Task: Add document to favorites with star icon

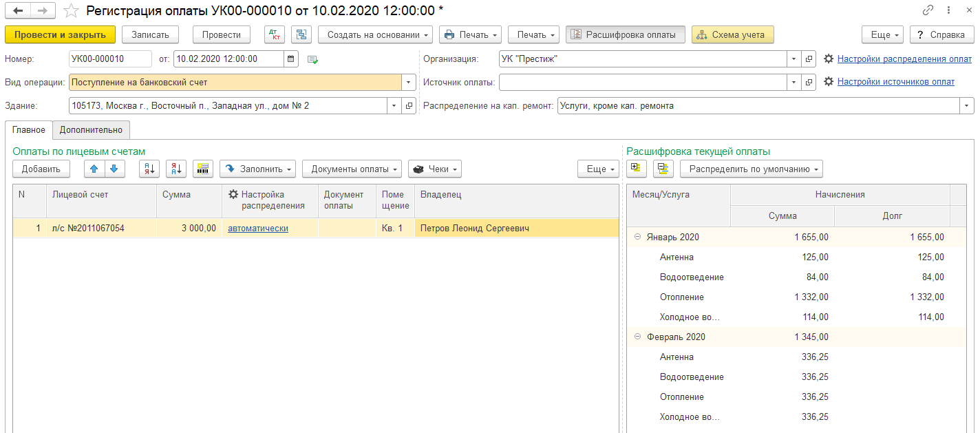Action: point(70,10)
